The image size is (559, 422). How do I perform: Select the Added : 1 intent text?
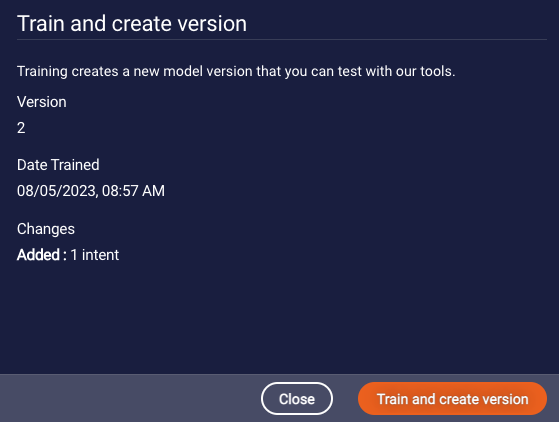[68, 255]
